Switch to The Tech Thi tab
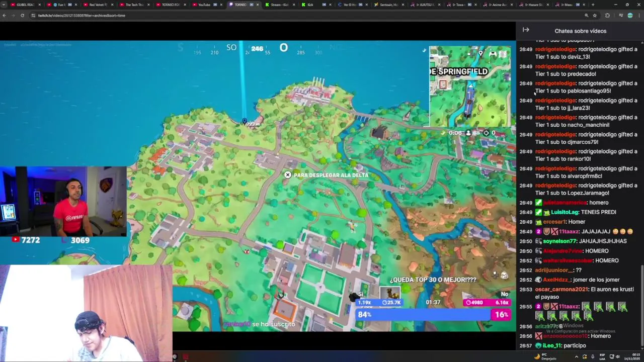The width and height of the screenshot is (644, 362). click(x=134, y=5)
